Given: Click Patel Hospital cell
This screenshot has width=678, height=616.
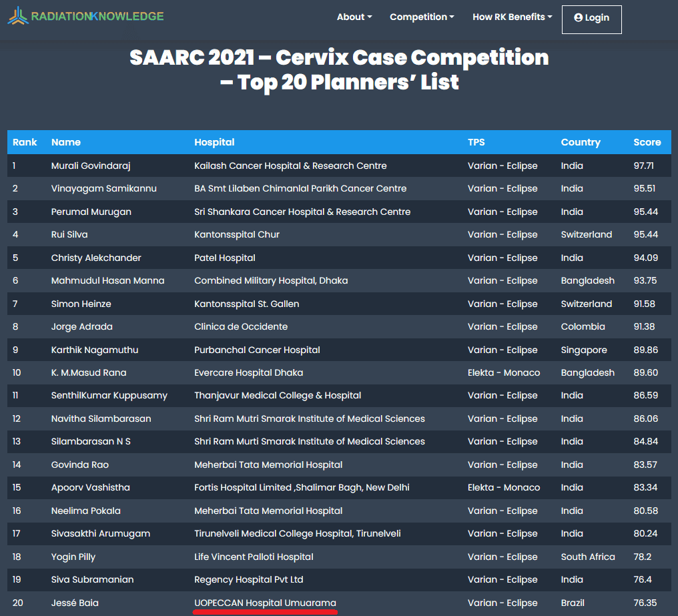Looking at the screenshot, I should tap(224, 258).
